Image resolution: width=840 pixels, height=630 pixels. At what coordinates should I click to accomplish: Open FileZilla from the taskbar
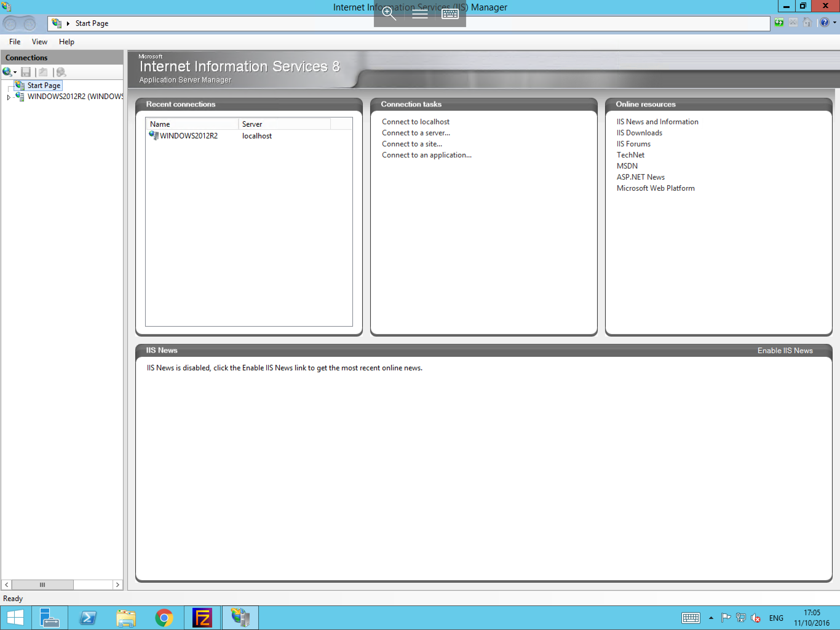[202, 618]
